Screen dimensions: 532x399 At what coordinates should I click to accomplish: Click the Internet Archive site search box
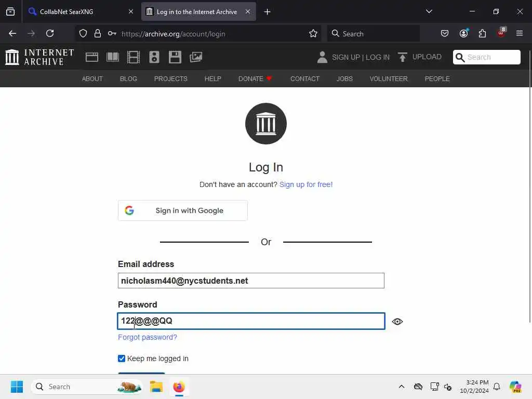point(486,57)
